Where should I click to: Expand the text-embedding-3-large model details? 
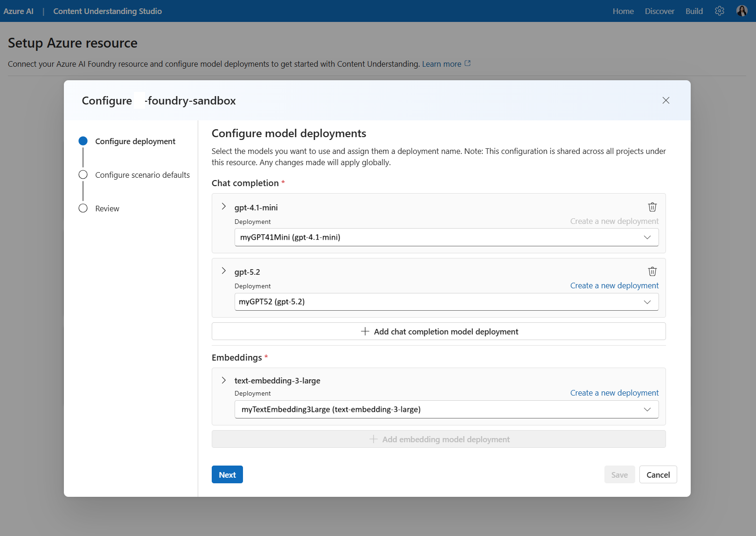pos(224,380)
